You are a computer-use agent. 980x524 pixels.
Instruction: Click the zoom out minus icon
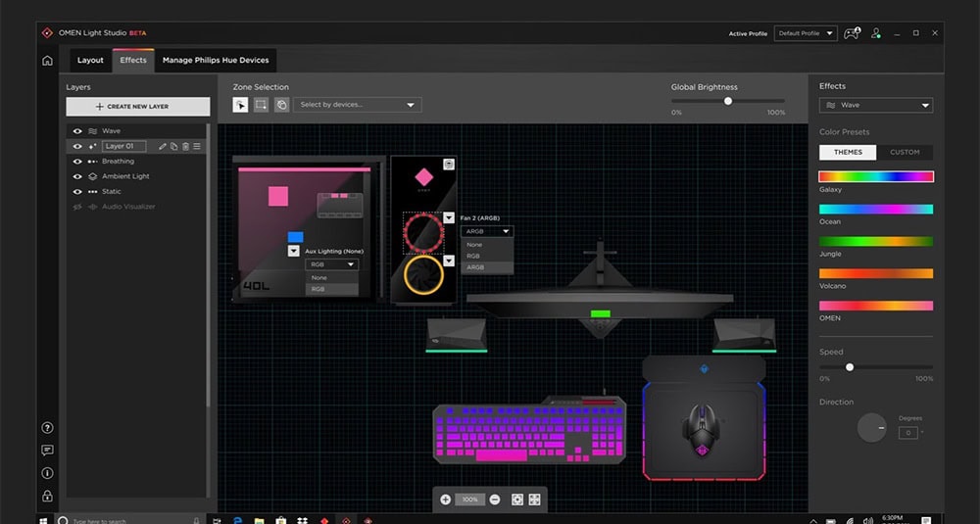[495, 500]
